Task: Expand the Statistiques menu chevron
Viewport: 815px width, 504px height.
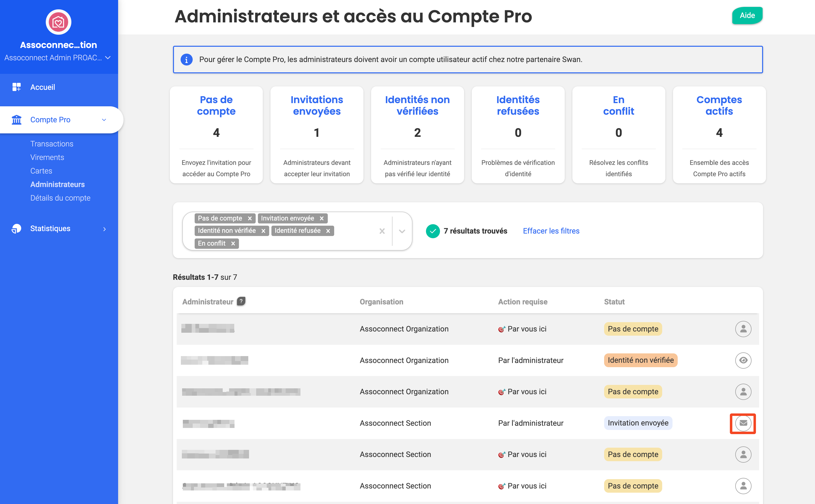Action: pos(104,229)
